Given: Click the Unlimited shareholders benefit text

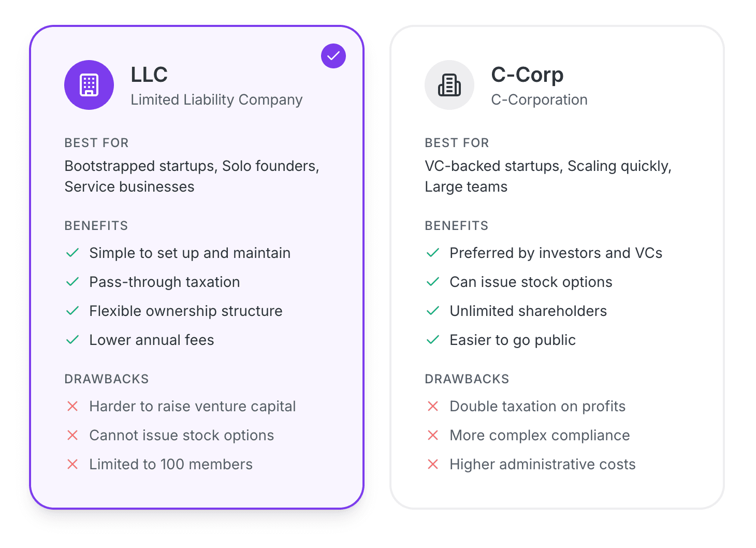Looking at the screenshot, I should (528, 311).
